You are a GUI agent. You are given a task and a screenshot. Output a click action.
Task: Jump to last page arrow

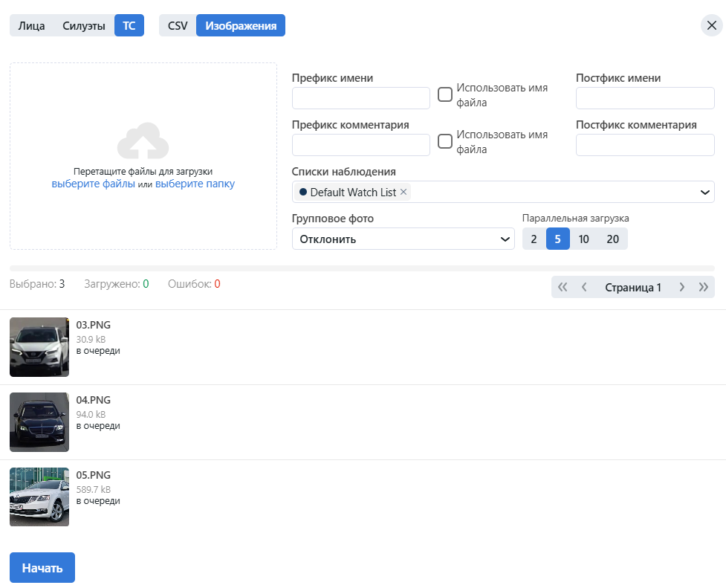(x=703, y=288)
